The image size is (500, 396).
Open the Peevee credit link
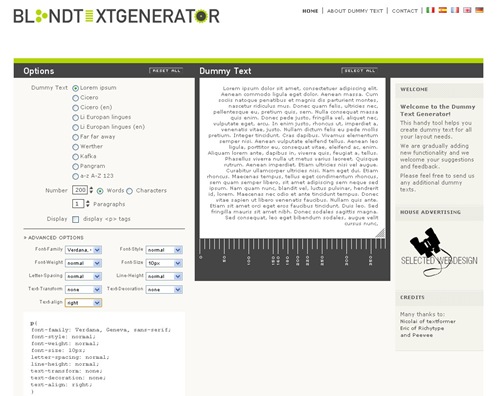pos(422,335)
